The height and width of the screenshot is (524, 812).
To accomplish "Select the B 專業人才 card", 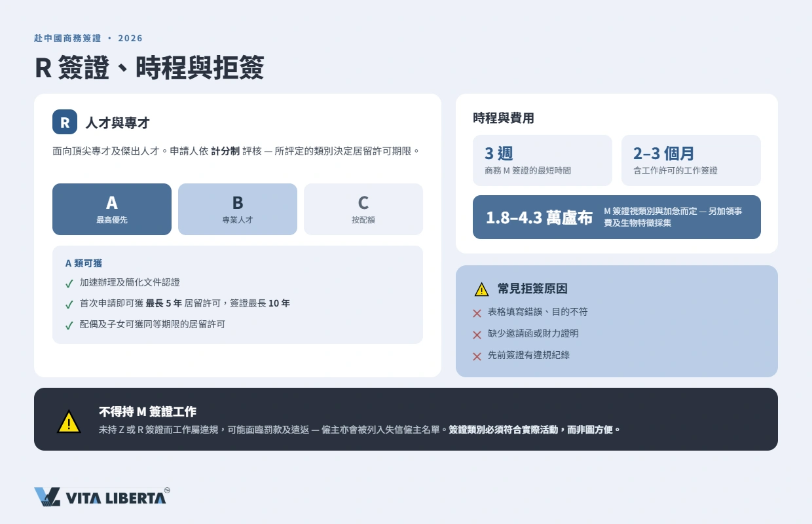I will click(x=238, y=209).
